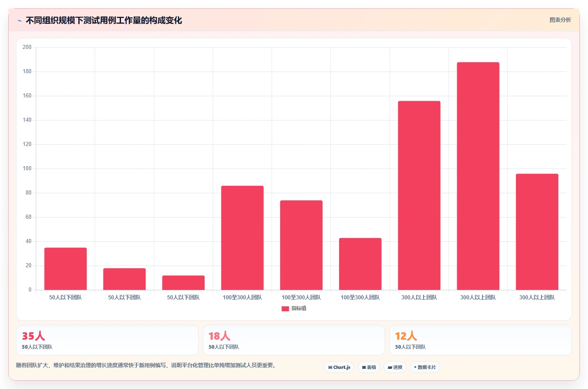Click the 指标值 legend label text
The width and height of the screenshot is (588, 389).
(x=299, y=308)
